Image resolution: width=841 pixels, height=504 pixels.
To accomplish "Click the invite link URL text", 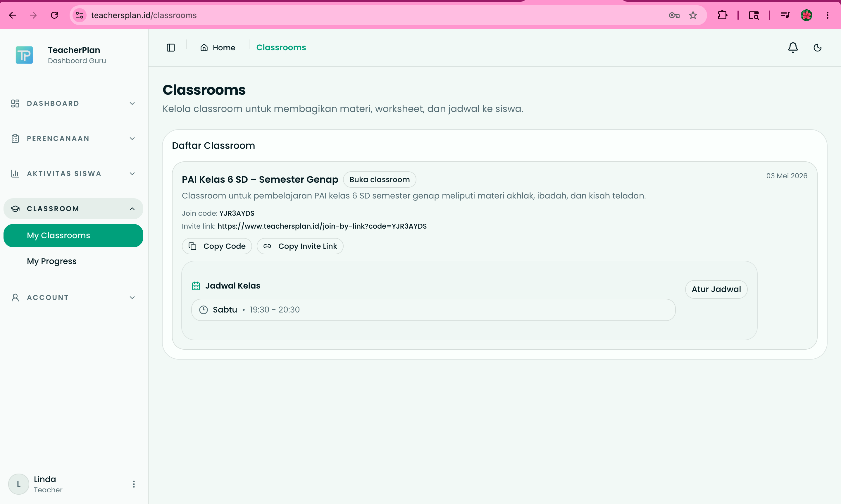I will click(x=322, y=226).
